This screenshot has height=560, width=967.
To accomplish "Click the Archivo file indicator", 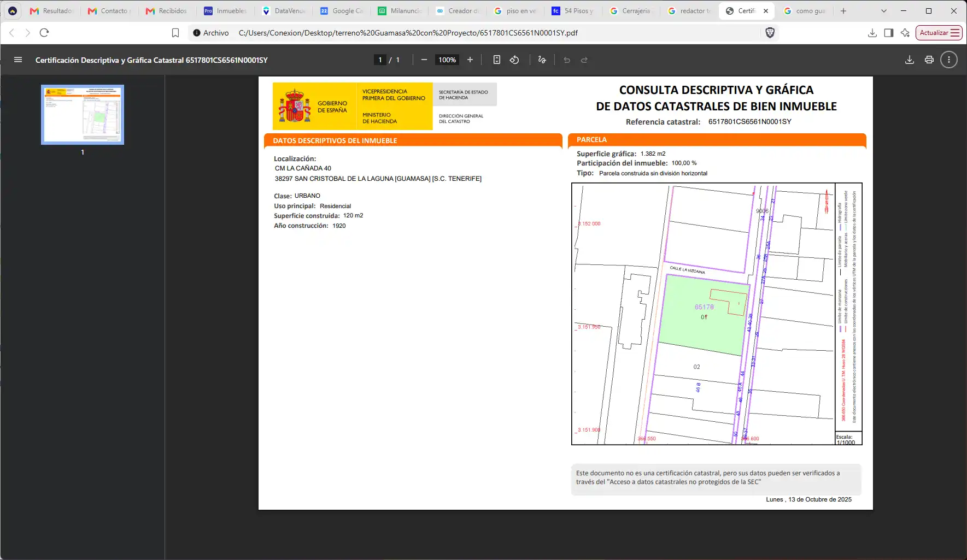I will [x=211, y=33].
